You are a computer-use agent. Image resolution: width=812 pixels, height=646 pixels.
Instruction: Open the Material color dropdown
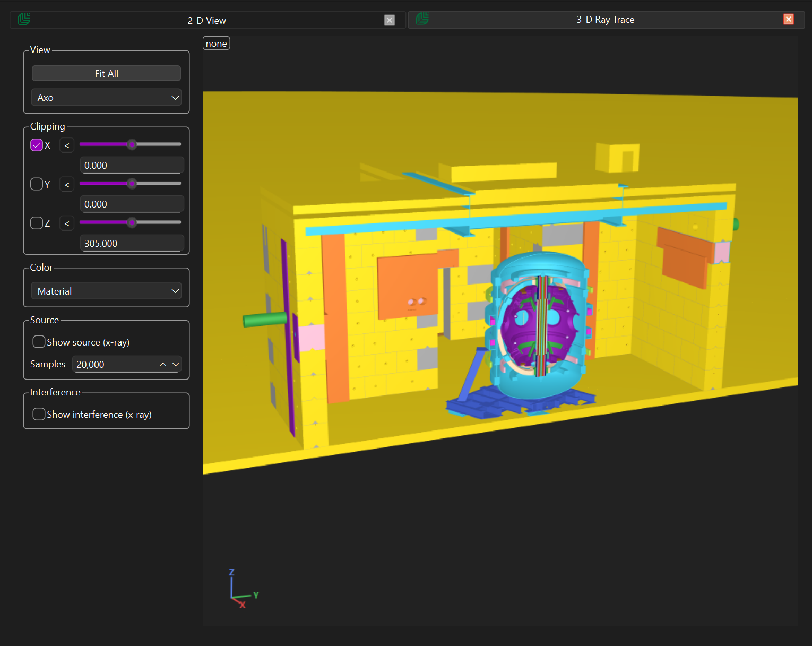coord(106,291)
